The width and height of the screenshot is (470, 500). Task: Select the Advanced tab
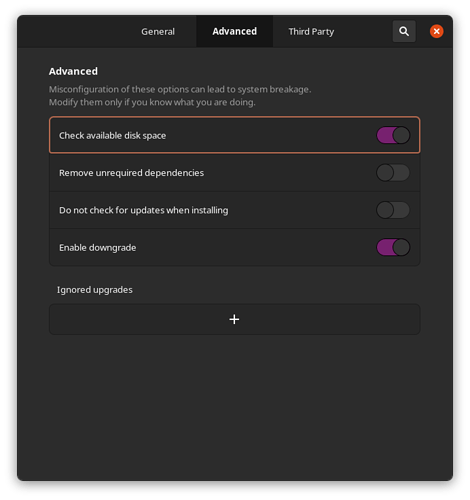point(235,31)
